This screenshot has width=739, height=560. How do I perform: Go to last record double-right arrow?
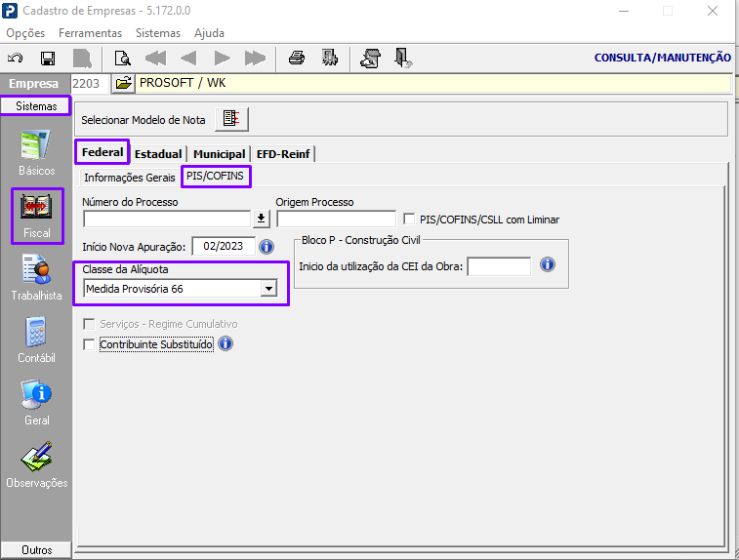[255, 59]
